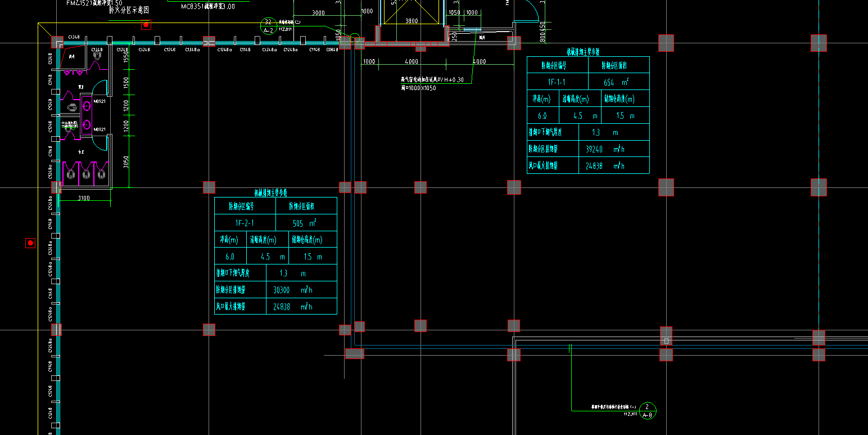Click the green circle marker '32 / A-2'
The width and height of the screenshot is (868, 435).
pyautogui.click(x=268, y=26)
